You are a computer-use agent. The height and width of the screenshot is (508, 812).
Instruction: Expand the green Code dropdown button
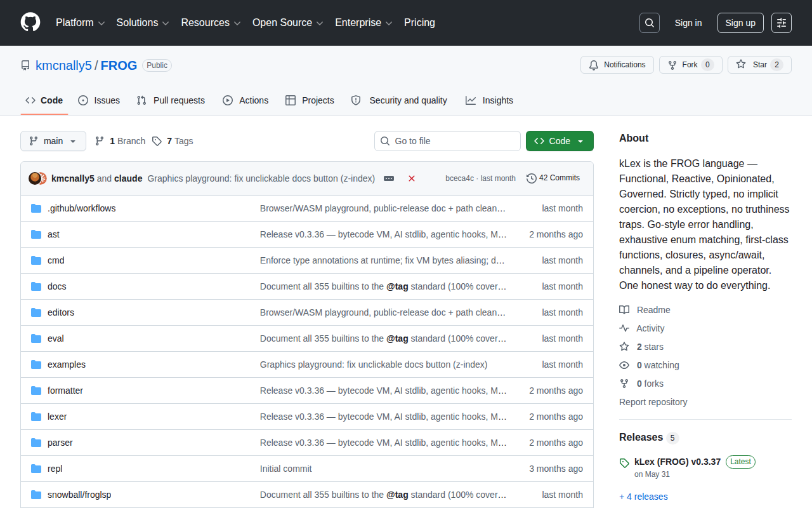point(560,141)
